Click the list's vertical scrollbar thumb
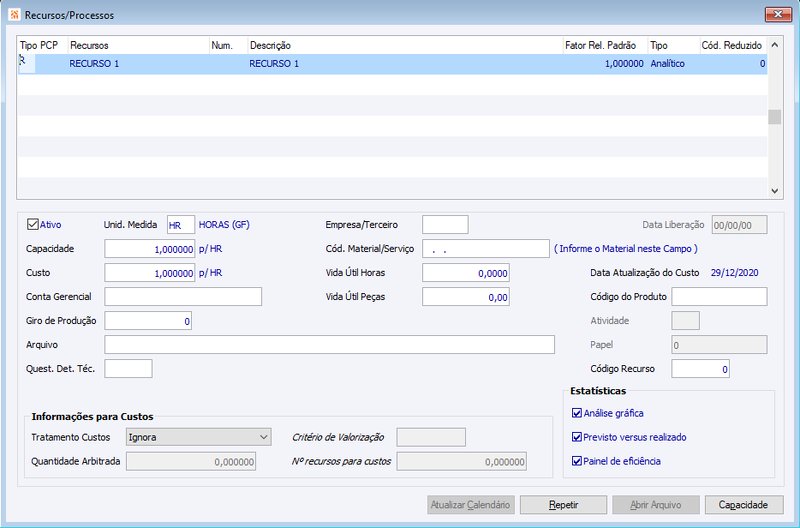Viewport: 800px width, 528px height. pos(774,117)
